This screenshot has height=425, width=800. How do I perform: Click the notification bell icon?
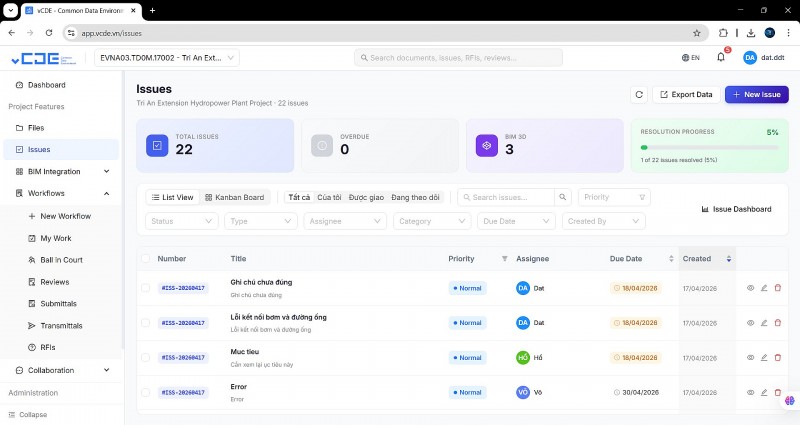(x=720, y=58)
